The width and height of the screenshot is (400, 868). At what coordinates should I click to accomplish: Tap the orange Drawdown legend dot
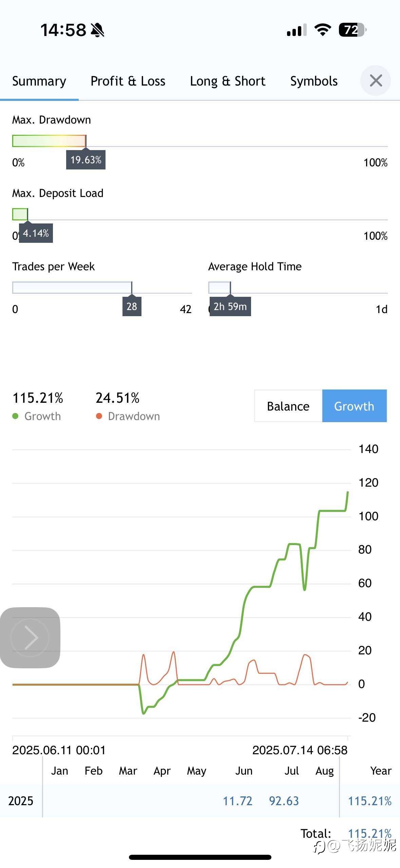pyautogui.click(x=99, y=416)
